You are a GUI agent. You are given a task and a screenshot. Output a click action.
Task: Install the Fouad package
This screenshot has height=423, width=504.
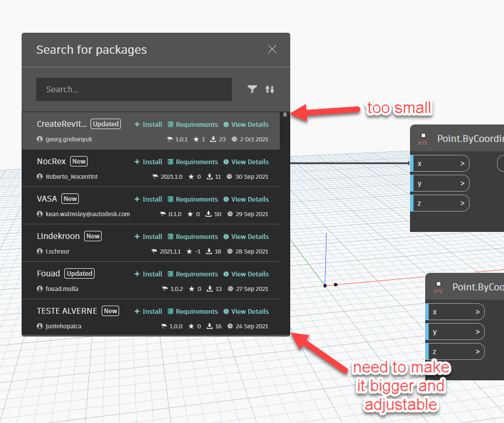coord(148,274)
